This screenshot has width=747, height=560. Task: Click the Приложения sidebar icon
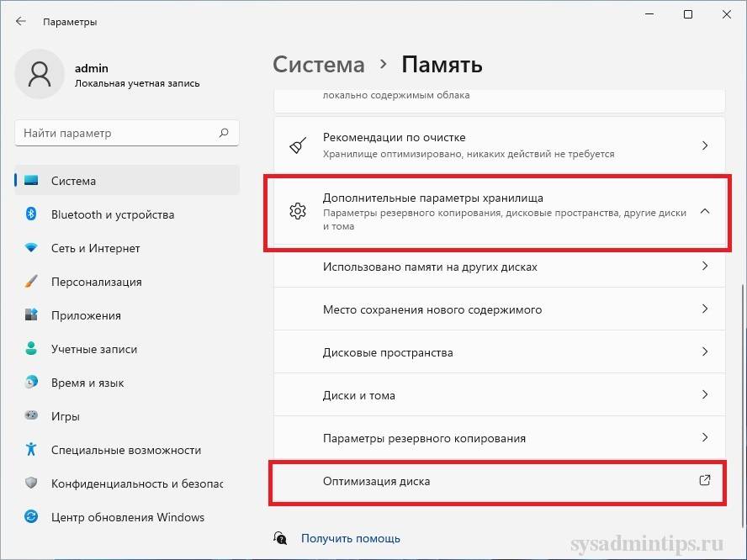(31, 315)
